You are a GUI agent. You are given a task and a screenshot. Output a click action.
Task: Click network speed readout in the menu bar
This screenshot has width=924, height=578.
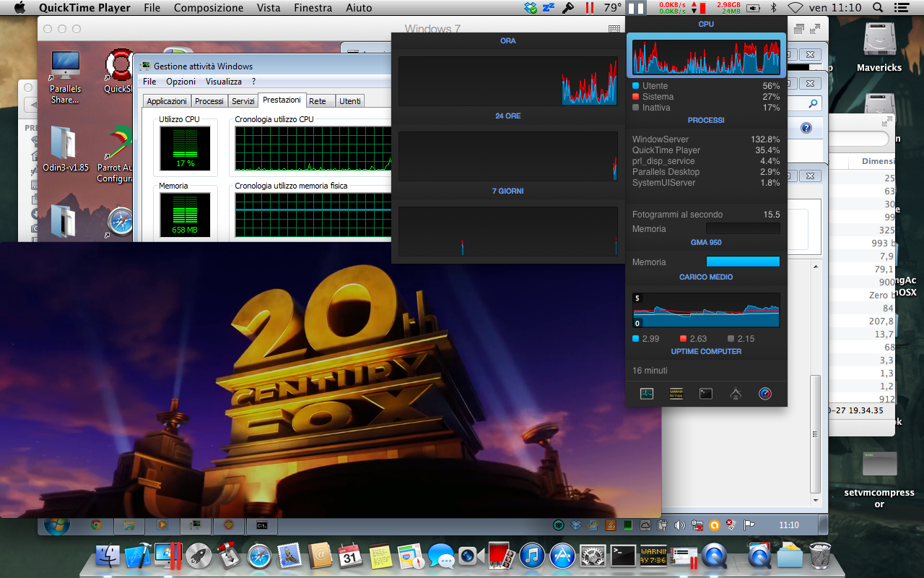pos(671,8)
